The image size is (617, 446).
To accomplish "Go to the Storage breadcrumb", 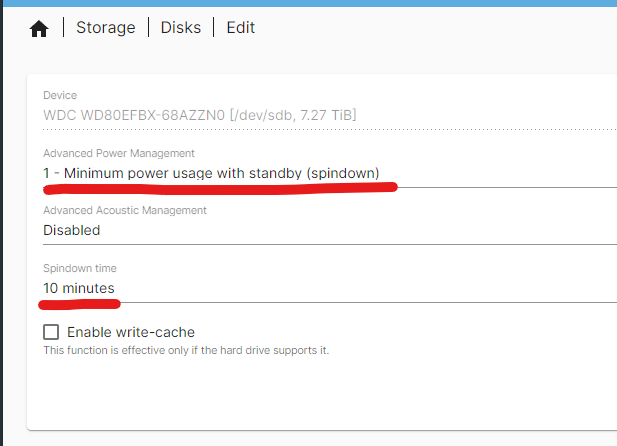I will (x=106, y=28).
